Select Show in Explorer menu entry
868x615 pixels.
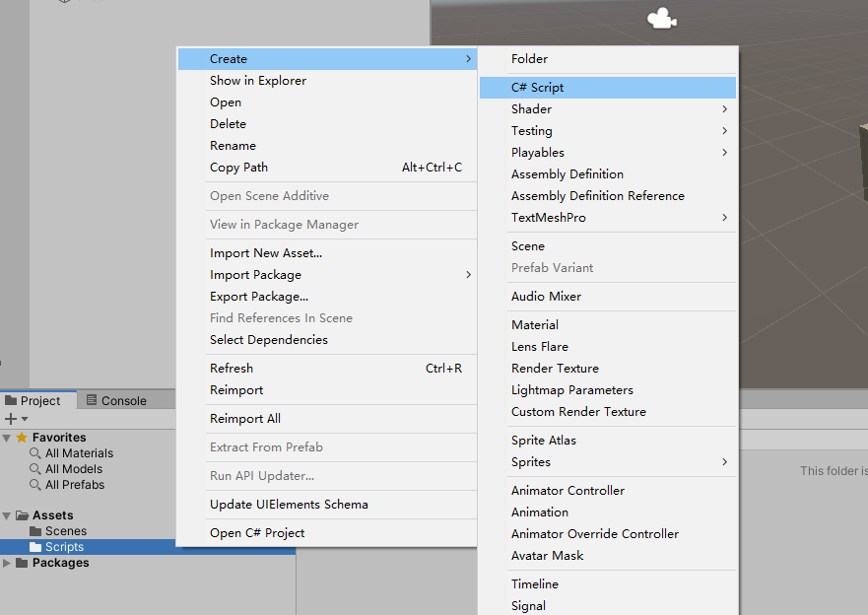(x=258, y=81)
